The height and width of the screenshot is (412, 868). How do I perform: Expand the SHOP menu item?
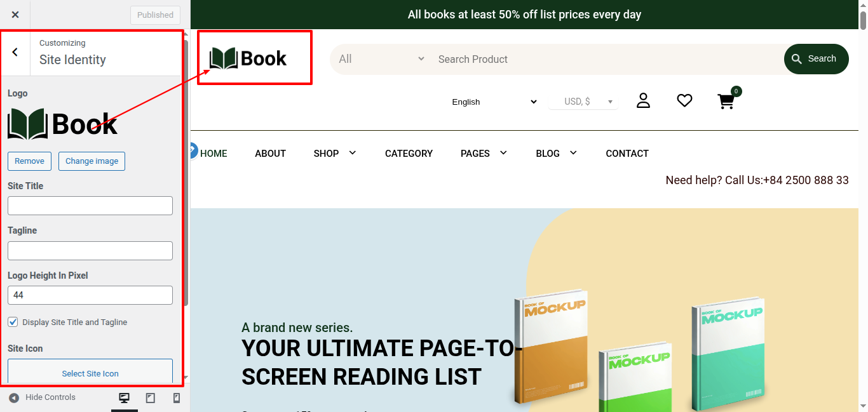335,154
